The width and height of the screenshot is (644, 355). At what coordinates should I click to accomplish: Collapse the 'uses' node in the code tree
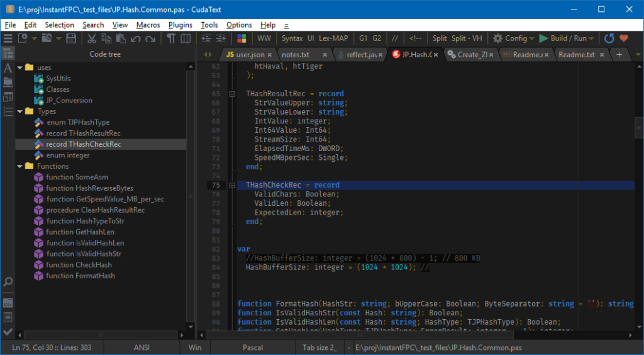click(20, 67)
